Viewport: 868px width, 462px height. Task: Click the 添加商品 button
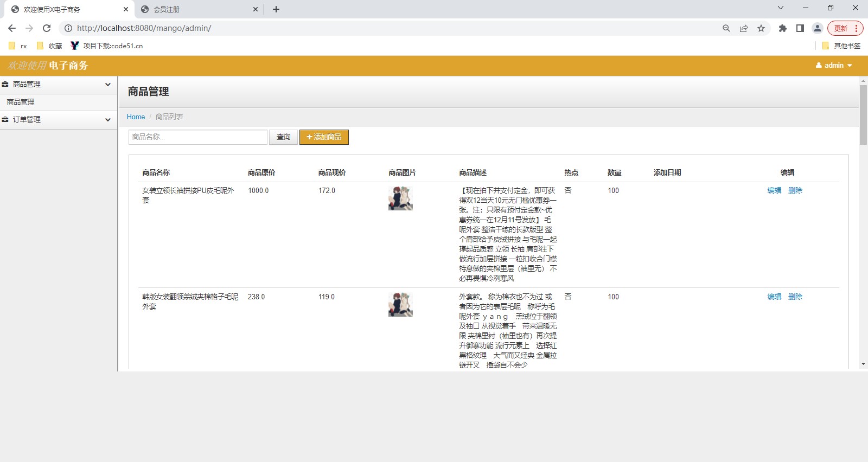(324, 137)
